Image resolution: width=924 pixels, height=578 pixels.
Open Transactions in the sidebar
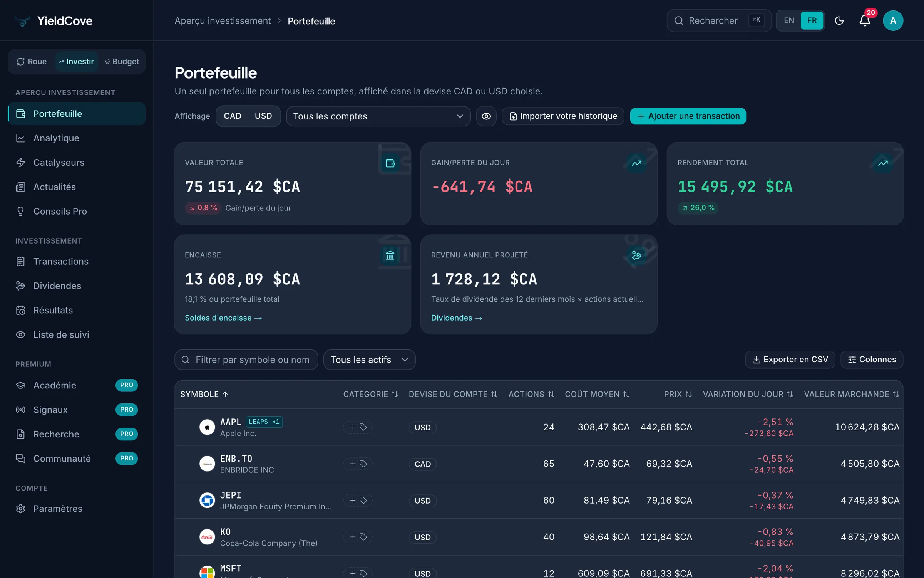point(77,261)
